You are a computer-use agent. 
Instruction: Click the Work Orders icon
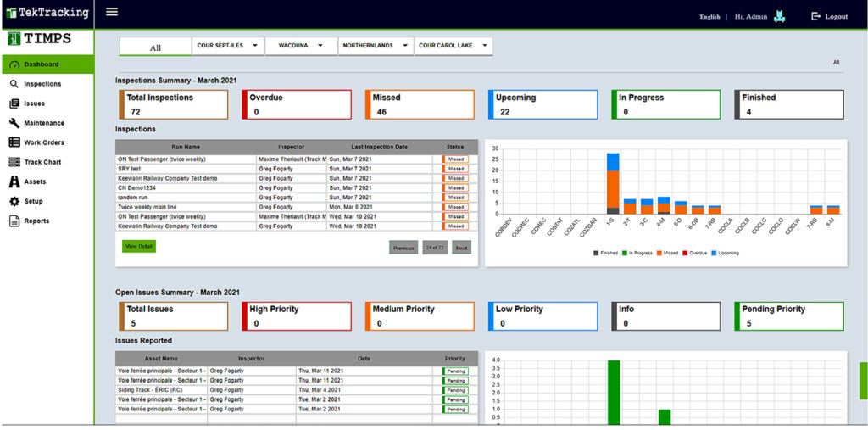[x=14, y=142]
